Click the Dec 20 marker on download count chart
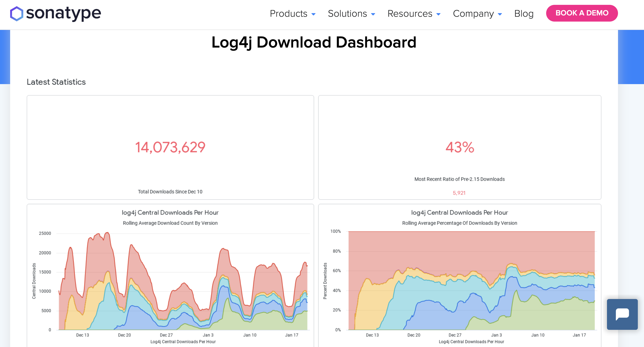The image size is (644, 347). coord(124,335)
